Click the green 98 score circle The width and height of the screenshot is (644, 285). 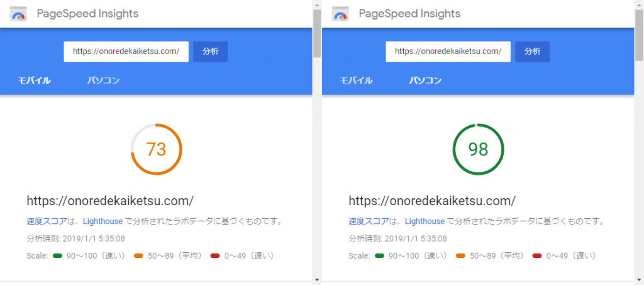(478, 150)
